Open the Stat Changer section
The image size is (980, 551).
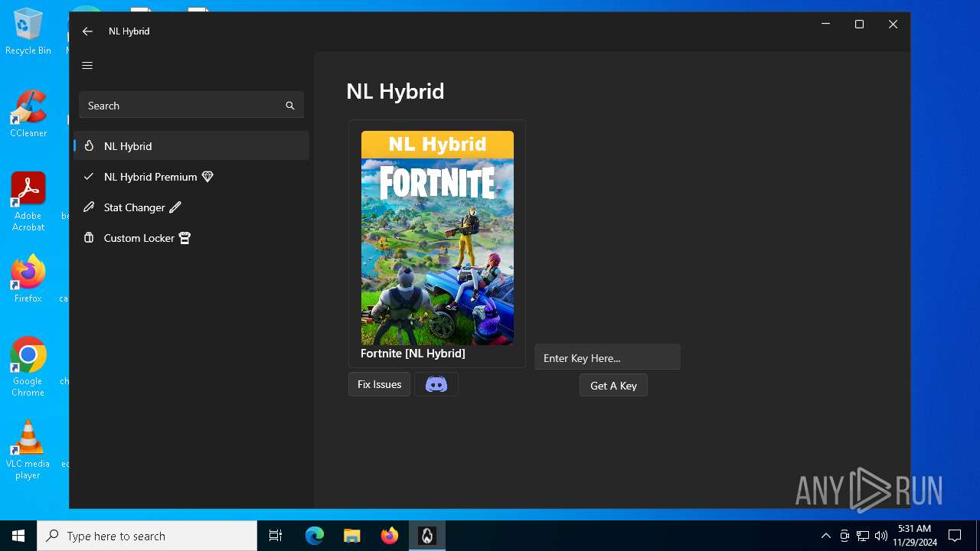pyautogui.click(x=191, y=207)
